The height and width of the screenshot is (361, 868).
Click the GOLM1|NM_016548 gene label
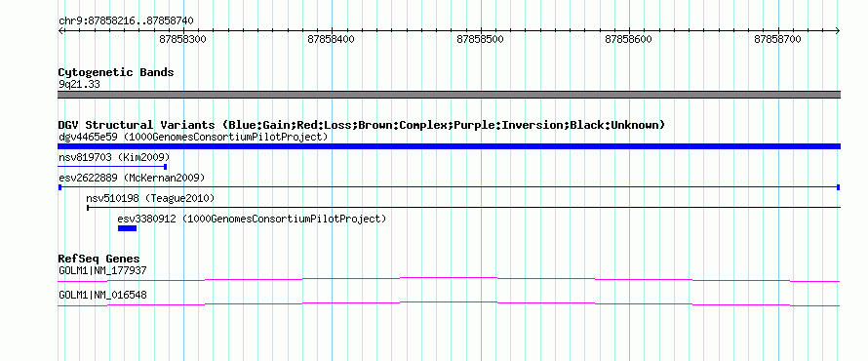[102, 295]
